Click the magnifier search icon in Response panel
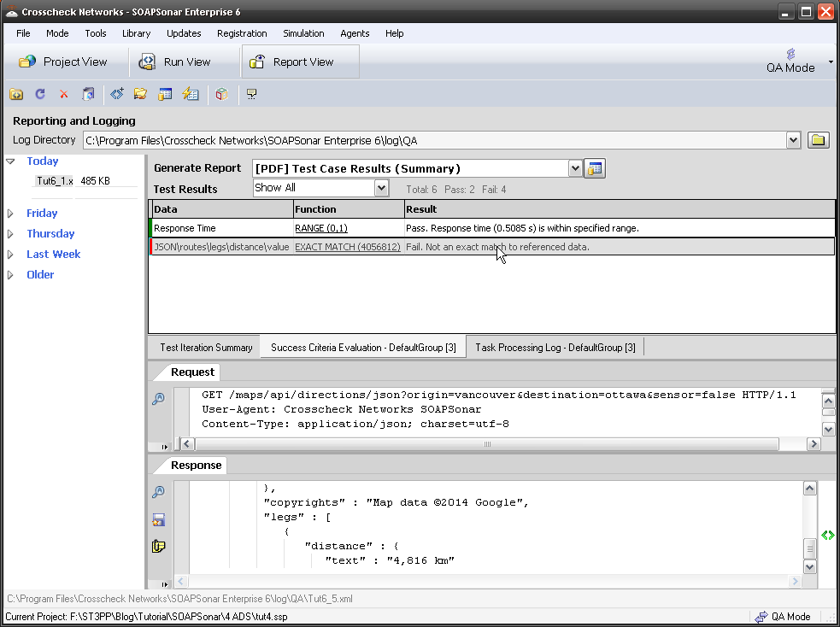The width and height of the screenshot is (840, 627). click(158, 492)
